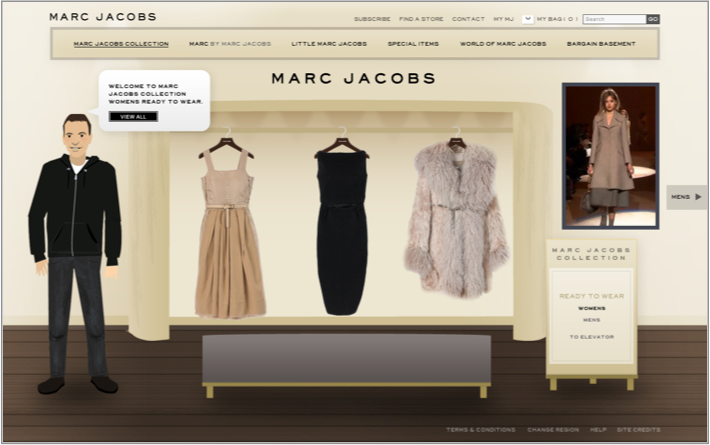Open the runway model photo
710x445 pixels.
tap(610, 156)
